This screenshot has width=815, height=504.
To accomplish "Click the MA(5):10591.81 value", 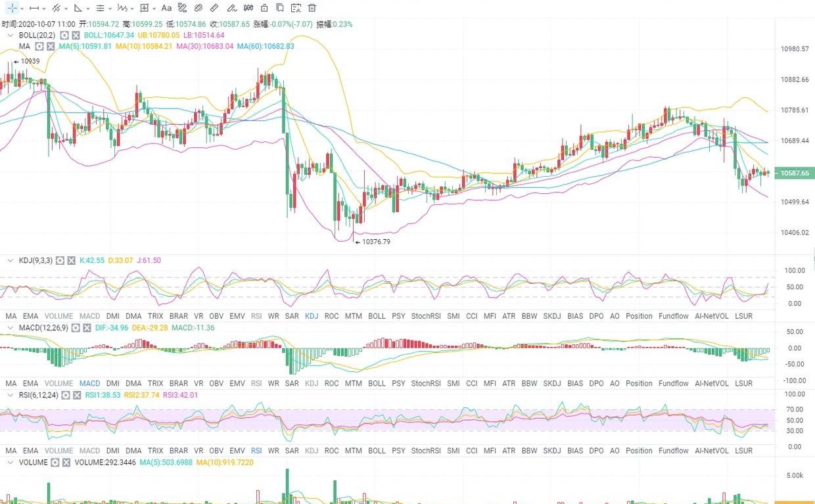I will [x=85, y=47].
